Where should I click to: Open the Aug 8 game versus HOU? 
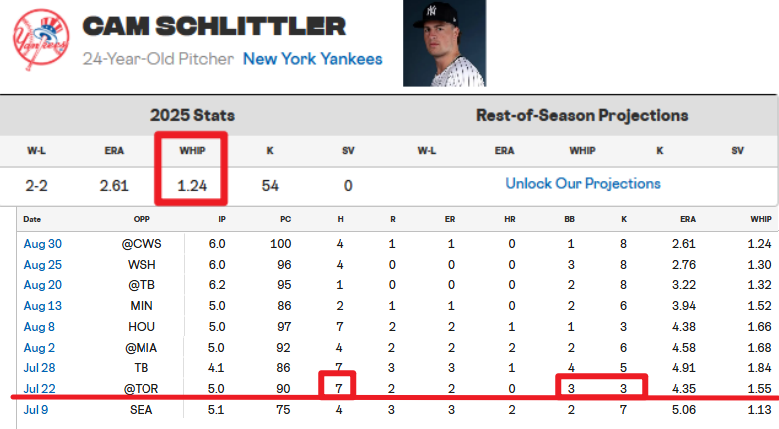[39, 327]
